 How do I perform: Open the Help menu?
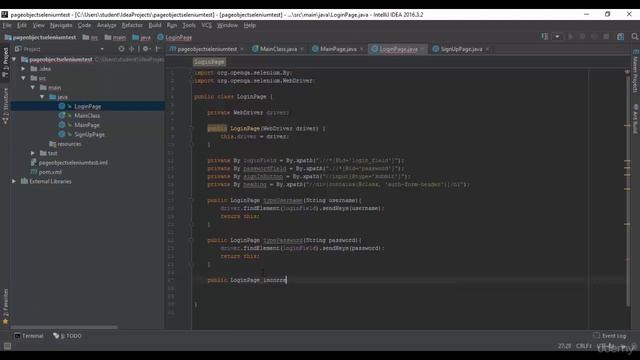(x=249, y=25)
